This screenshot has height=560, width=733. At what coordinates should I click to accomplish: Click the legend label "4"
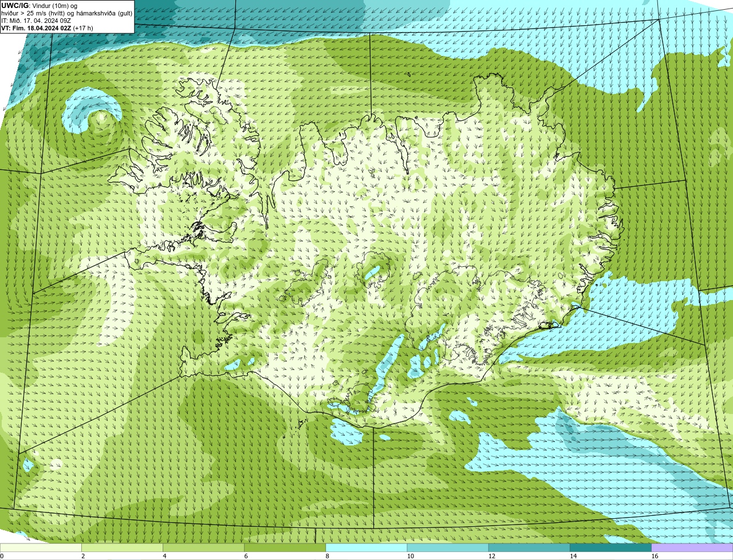(x=164, y=556)
